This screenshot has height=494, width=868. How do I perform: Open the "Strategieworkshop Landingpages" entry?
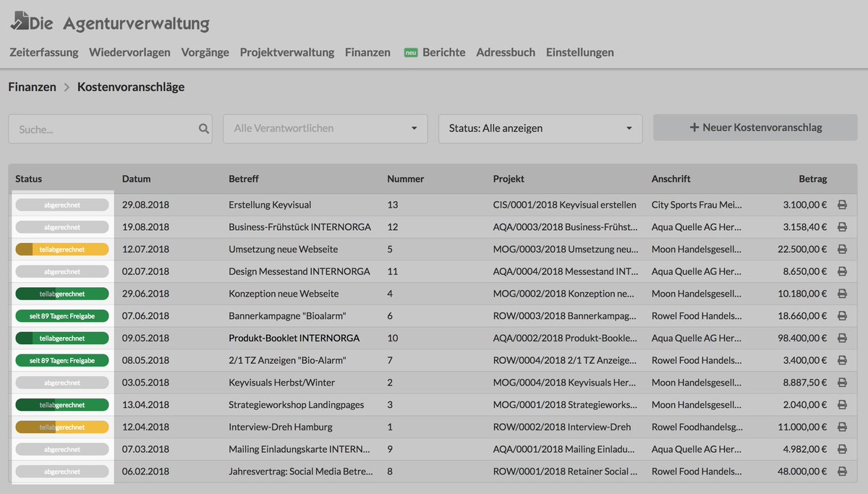296,405
